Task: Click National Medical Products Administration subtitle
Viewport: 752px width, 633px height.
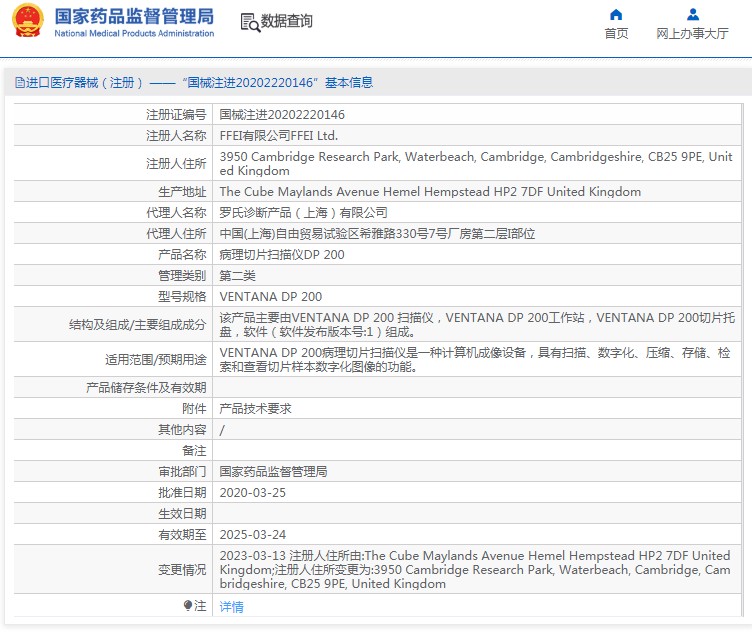Action: 134,34
